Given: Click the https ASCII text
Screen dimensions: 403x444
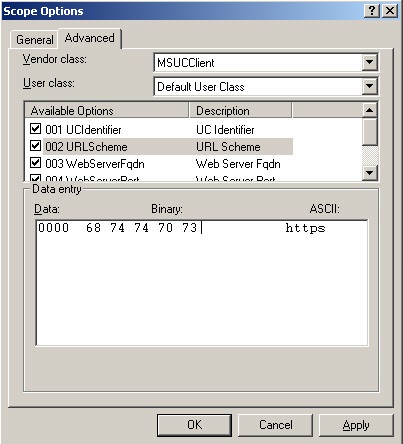Looking at the screenshot, I should point(305,228).
